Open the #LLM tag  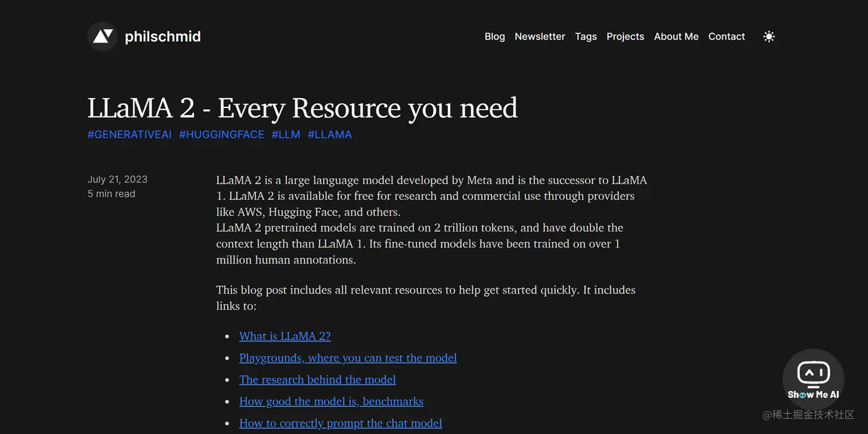pos(286,134)
